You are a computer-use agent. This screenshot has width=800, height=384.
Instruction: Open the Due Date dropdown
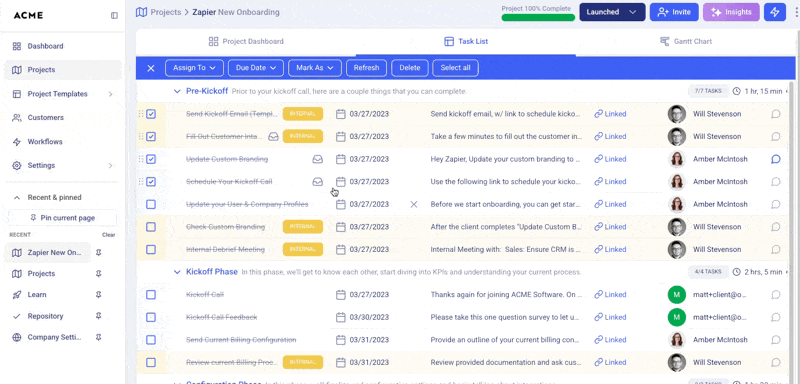pyautogui.click(x=256, y=68)
